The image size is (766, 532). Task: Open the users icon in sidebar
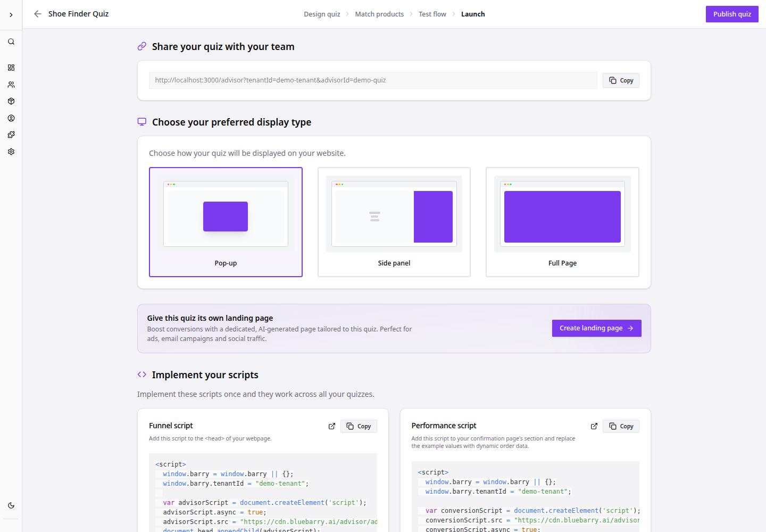click(x=11, y=85)
